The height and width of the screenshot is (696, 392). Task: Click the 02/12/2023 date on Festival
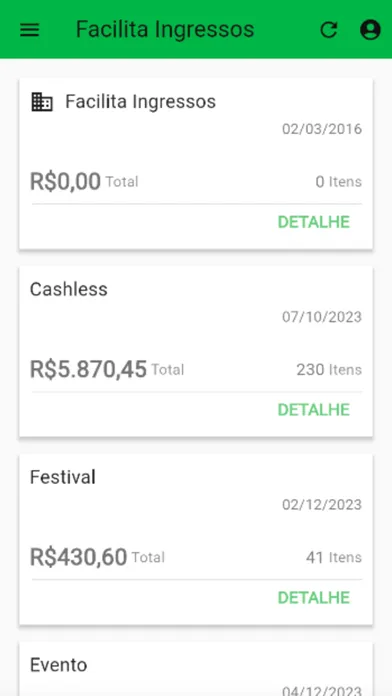(x=322, y=505)
